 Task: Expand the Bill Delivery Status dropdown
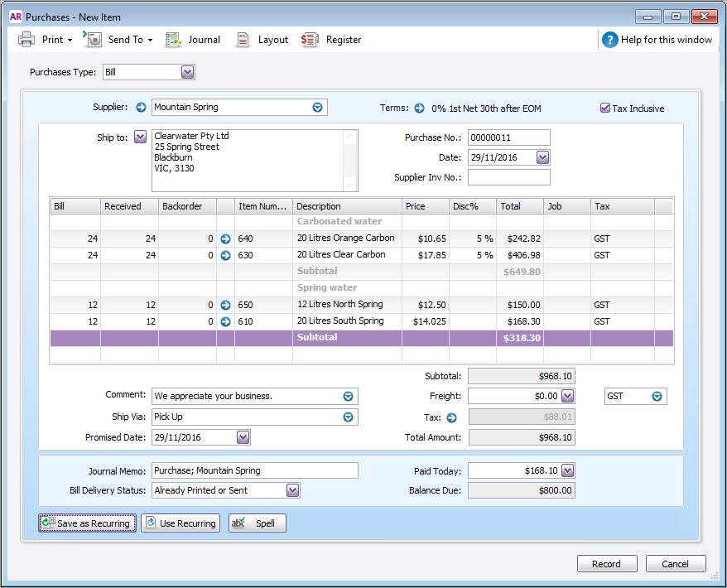pos(292,490)
